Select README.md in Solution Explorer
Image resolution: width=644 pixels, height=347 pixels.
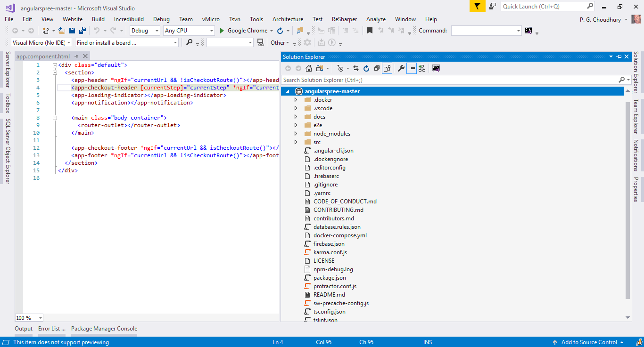pos(329,295)
